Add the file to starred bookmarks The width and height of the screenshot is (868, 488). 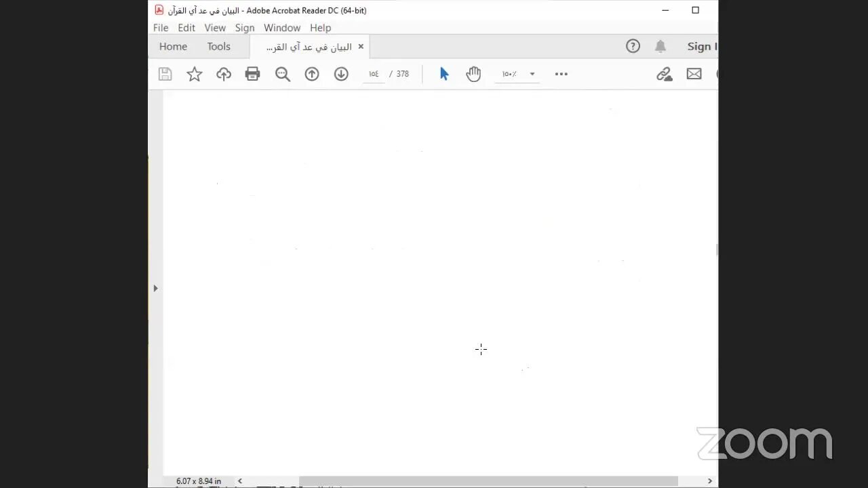(195, 74)
